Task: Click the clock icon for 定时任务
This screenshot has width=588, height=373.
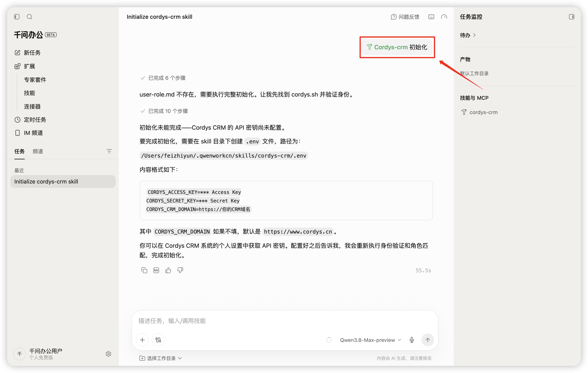Action: point(17,119)
